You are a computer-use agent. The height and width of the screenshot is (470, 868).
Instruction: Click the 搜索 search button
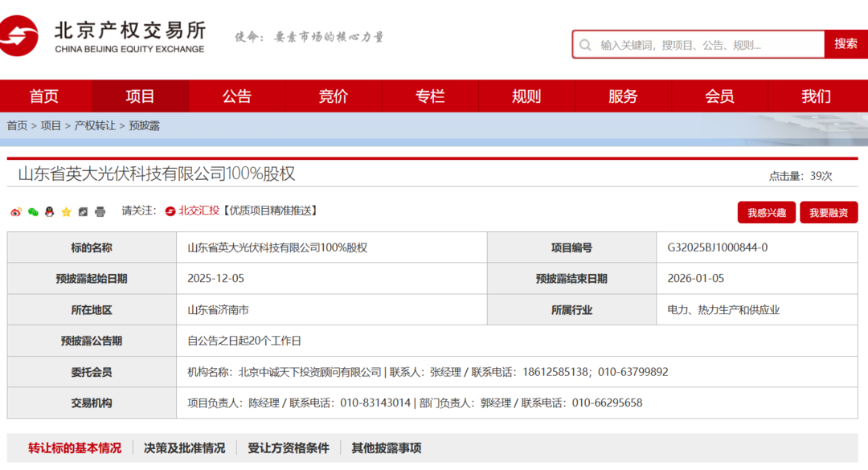pyautogui.click(x=845, y=44)
